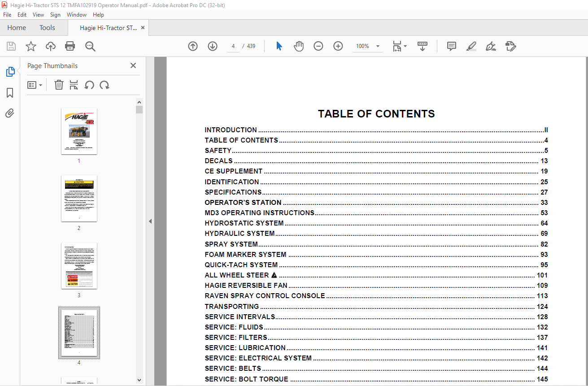Click the TRANSPORTING contents entry
The height and width of the screenshot is (386, 588).
click(x=376, y=307)
